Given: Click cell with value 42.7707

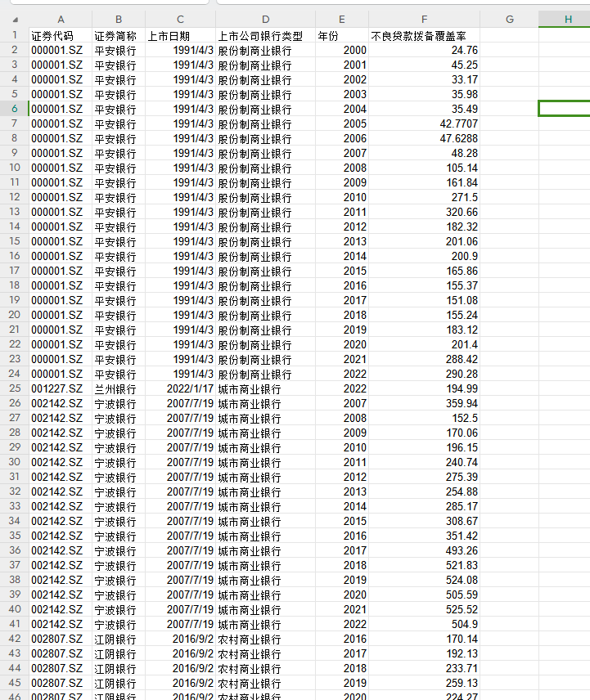Looking at the screenshot, I should click(x=425, y=123).
